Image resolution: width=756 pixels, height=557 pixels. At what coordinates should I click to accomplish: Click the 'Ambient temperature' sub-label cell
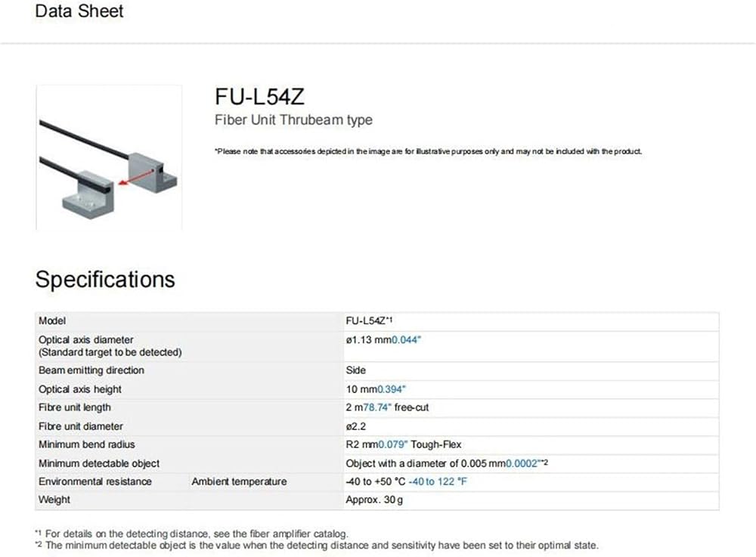pyautogui.click(x=239, y=482)
